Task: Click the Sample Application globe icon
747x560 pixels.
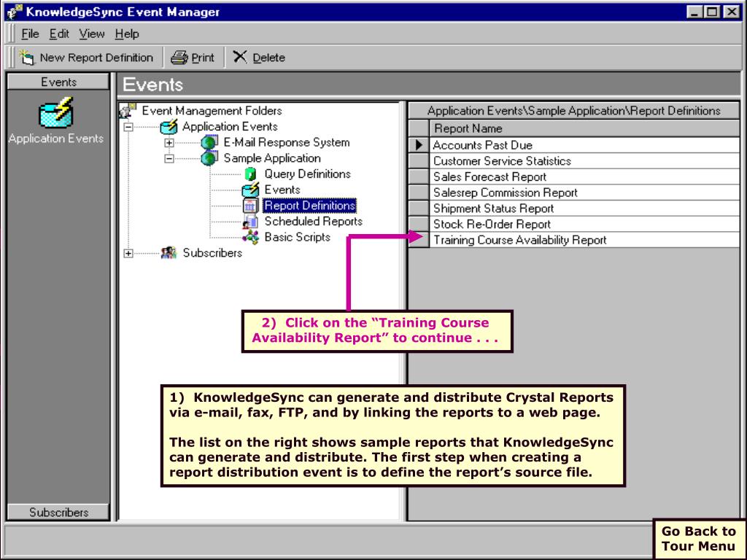Action: (209, 158)
